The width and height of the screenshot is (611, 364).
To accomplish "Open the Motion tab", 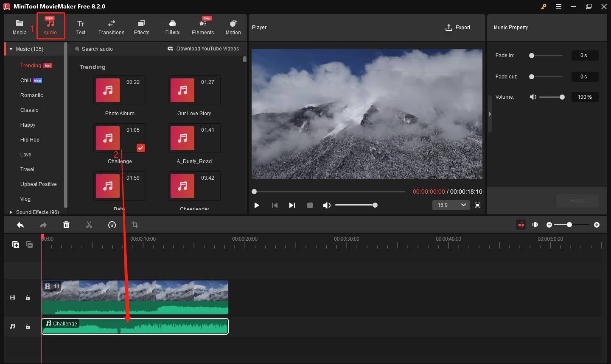I will [x=233, y=27].
